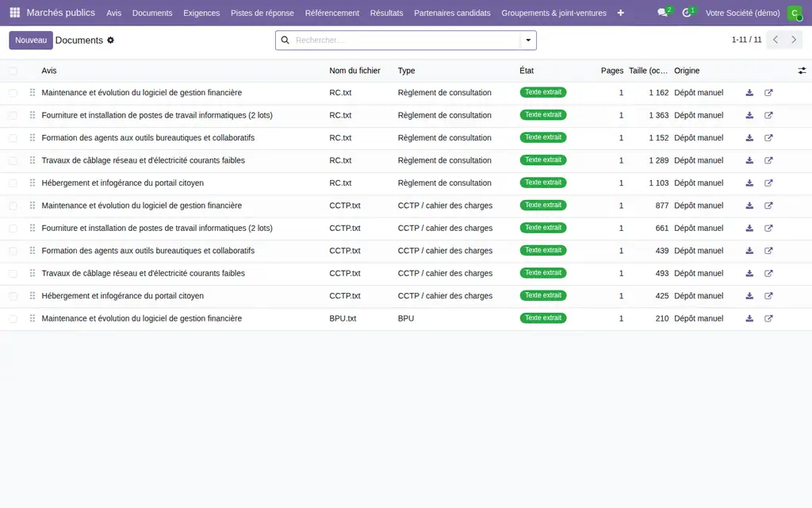
Task: Click the Nouveau button
Action: (31, 40)
